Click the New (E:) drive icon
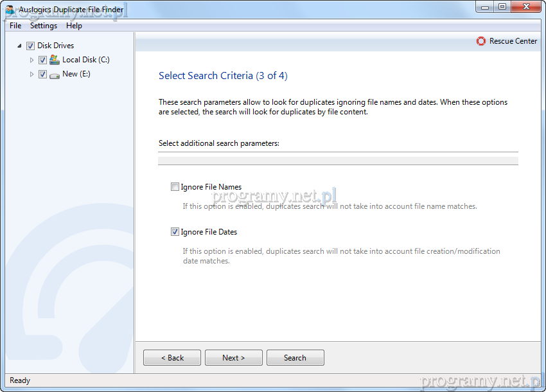Image resolution: width=546 pixels, height=392 pixels. coord(55,75)
